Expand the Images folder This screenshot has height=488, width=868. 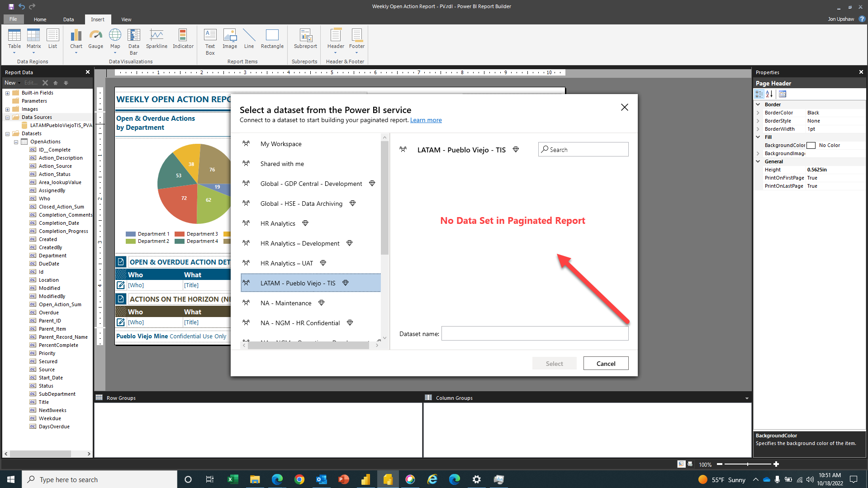click(7, 109)
